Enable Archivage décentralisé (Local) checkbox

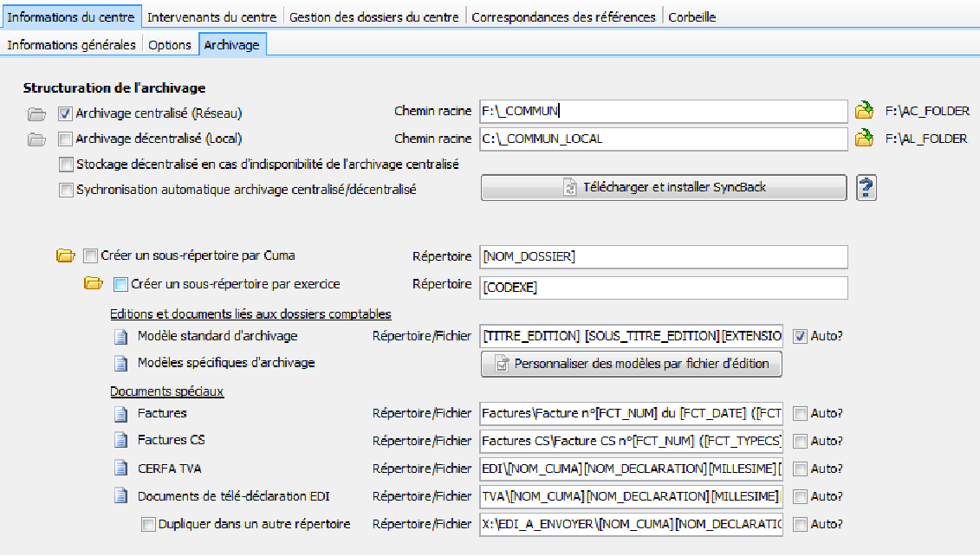click(65, 139)
